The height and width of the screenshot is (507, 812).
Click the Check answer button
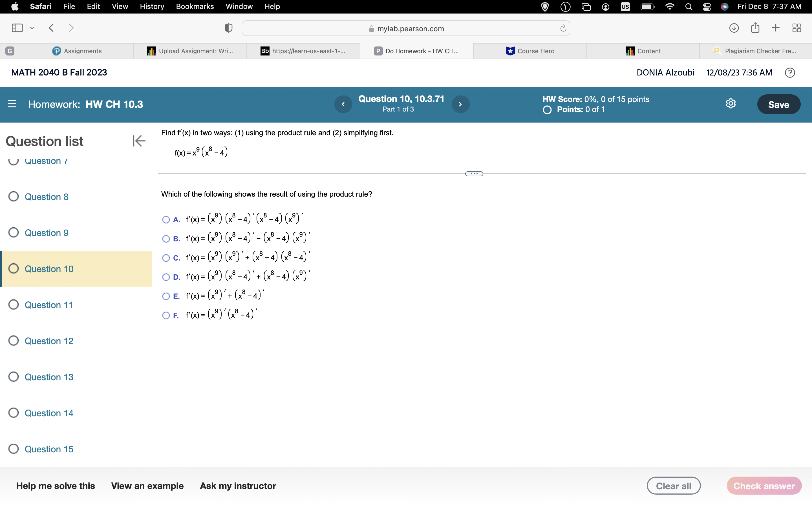(x=764, y=485)
